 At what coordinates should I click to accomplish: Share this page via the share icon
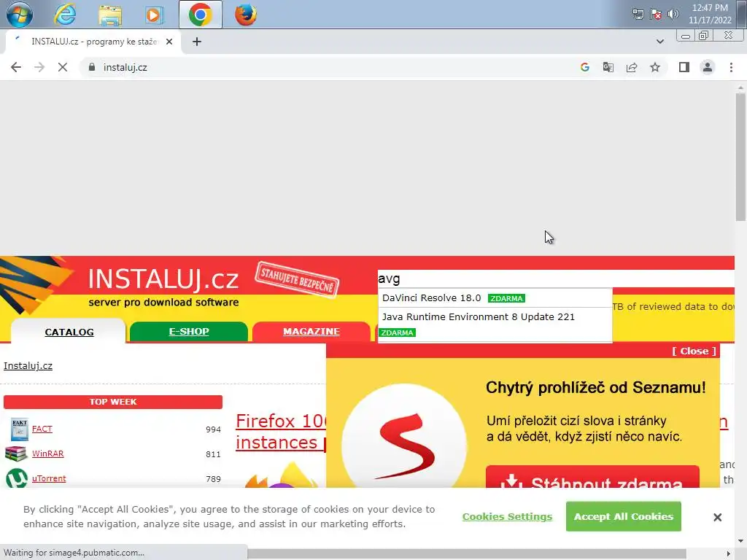click(632, 67)
